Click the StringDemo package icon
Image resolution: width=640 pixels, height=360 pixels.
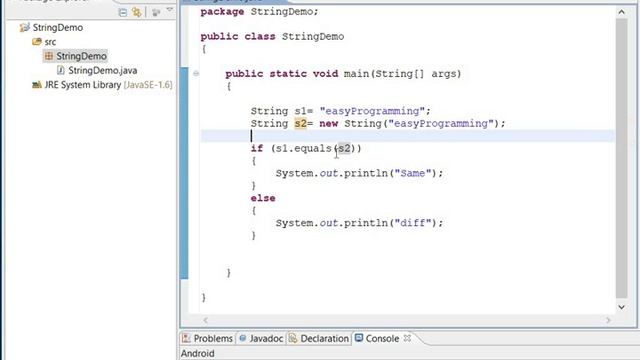[49, 56]
